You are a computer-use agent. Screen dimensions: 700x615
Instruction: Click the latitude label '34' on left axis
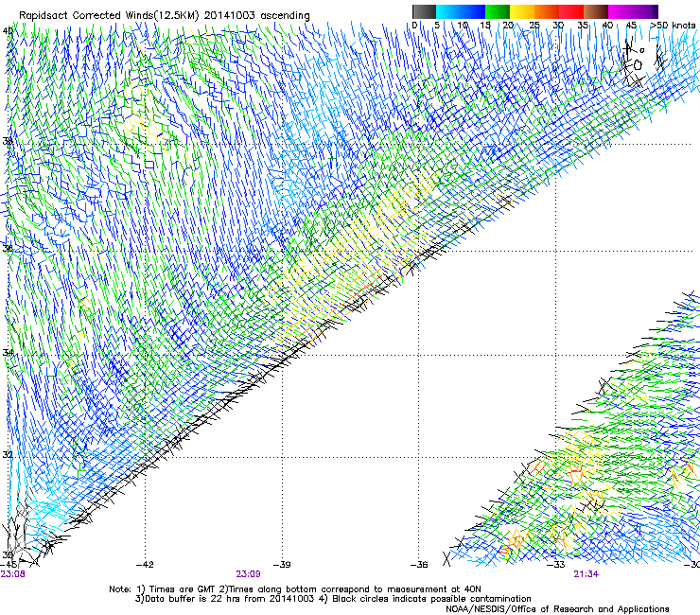tap(8, 352)
